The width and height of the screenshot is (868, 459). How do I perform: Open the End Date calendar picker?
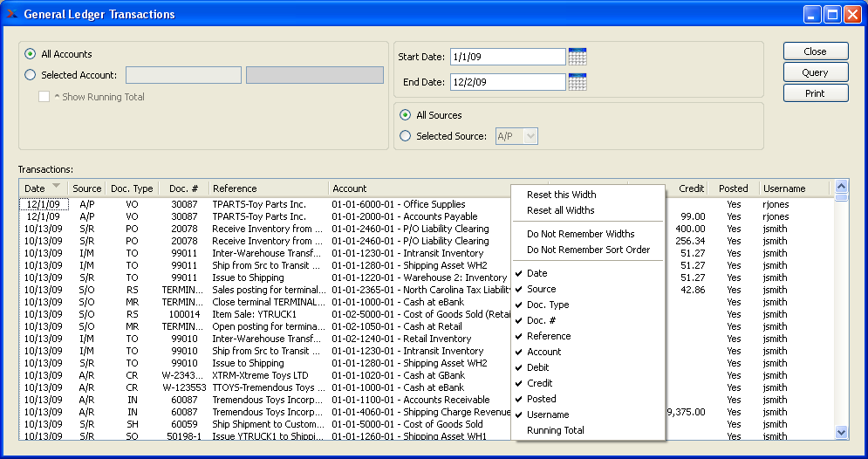577,82
